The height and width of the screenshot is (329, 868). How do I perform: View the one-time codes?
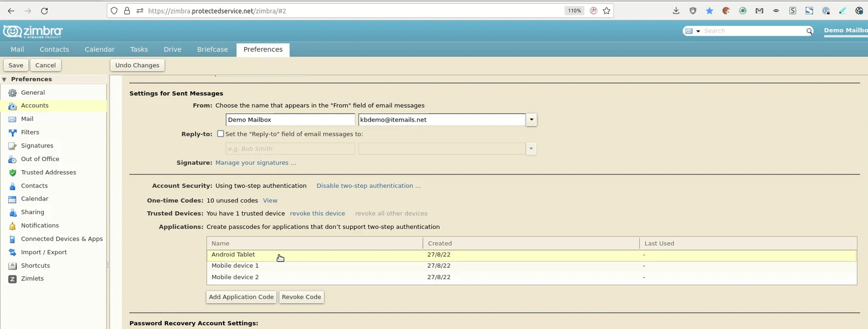[x=270, y=201]
